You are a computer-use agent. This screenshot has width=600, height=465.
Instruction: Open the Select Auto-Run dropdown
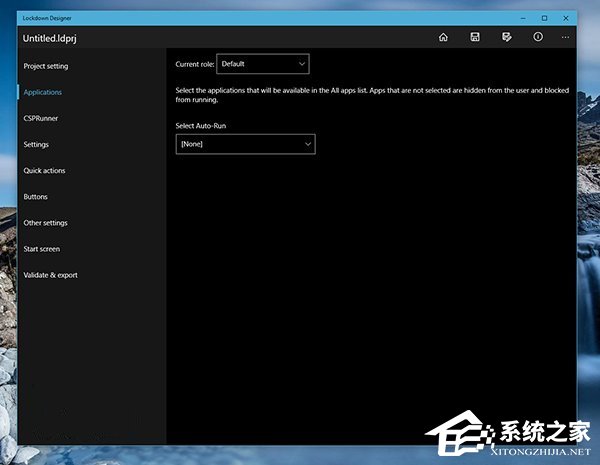coord(245,144)
